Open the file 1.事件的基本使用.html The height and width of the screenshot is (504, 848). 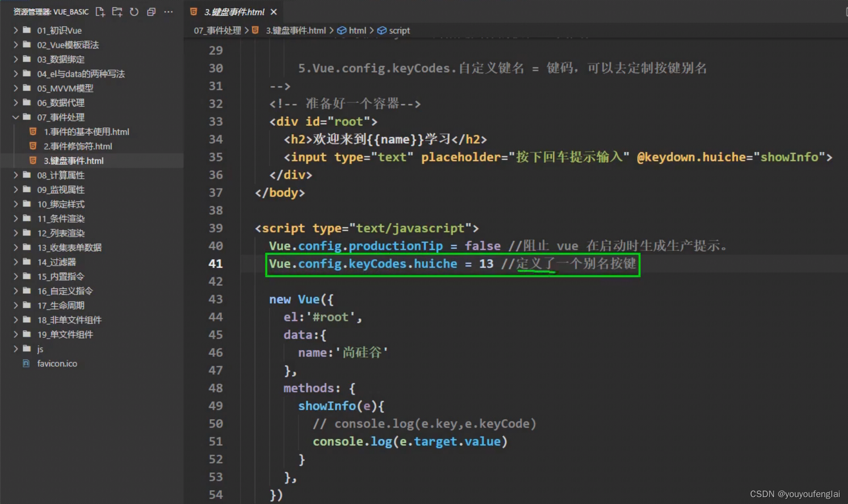86,132
